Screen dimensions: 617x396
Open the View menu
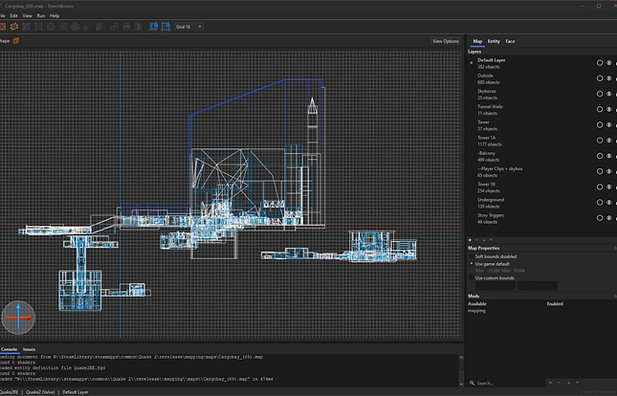27,16
